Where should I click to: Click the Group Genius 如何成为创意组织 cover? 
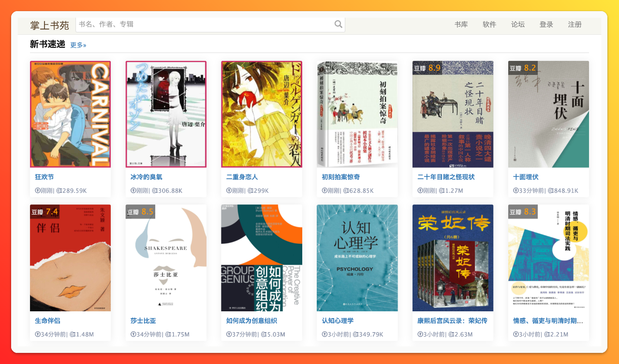click(262, 258)
